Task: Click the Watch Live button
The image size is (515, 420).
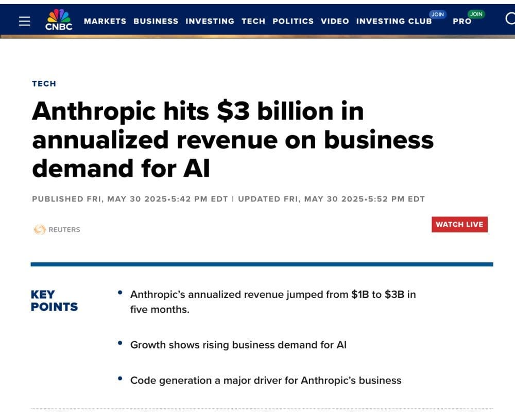Action: pyautogui.click(x=459, y=225)
